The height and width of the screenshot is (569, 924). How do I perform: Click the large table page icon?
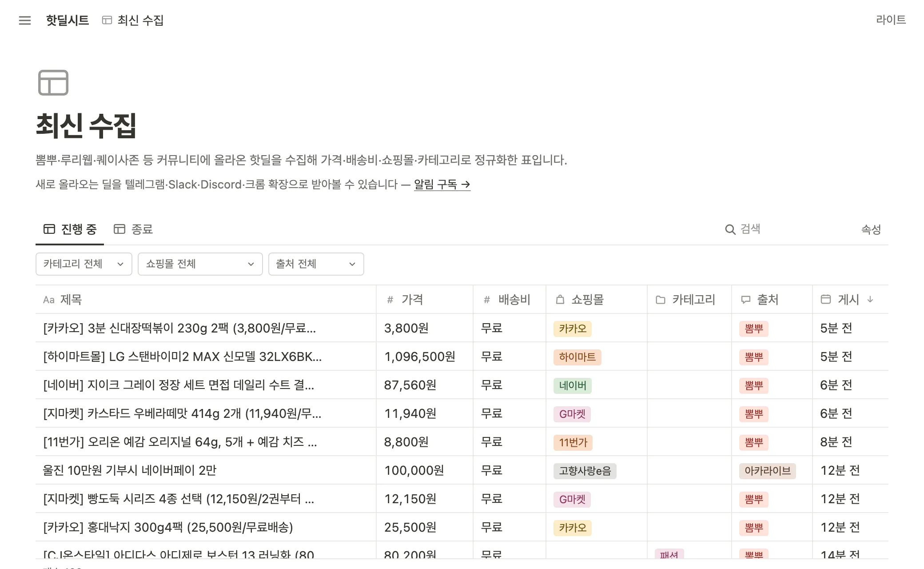pos(53,83)
